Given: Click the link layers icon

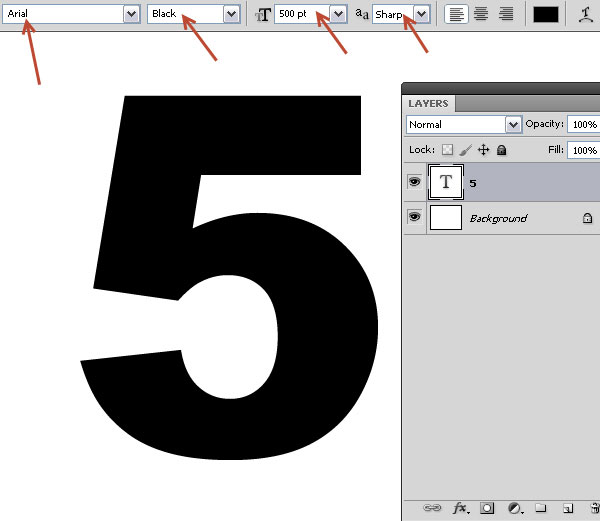Looking at the screenshot, I should pyautogui.click(x=432, y=508).
